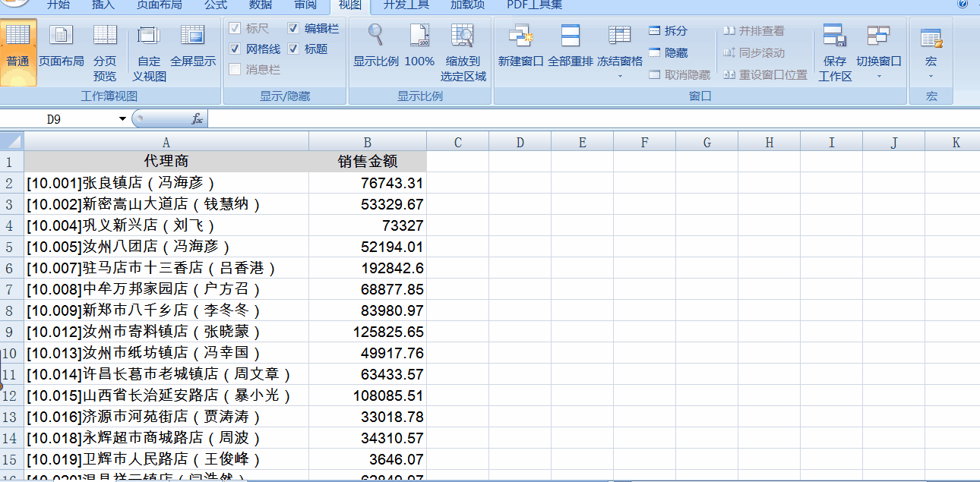
Task: Set zoom to 100%
Action: pyautogui.click(x=419, y=46)
